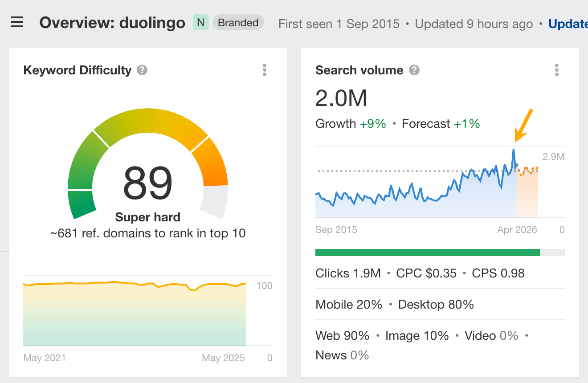Select the Desktop 80% metric
This screenshot has width=588, height=383.
[435, 304]
